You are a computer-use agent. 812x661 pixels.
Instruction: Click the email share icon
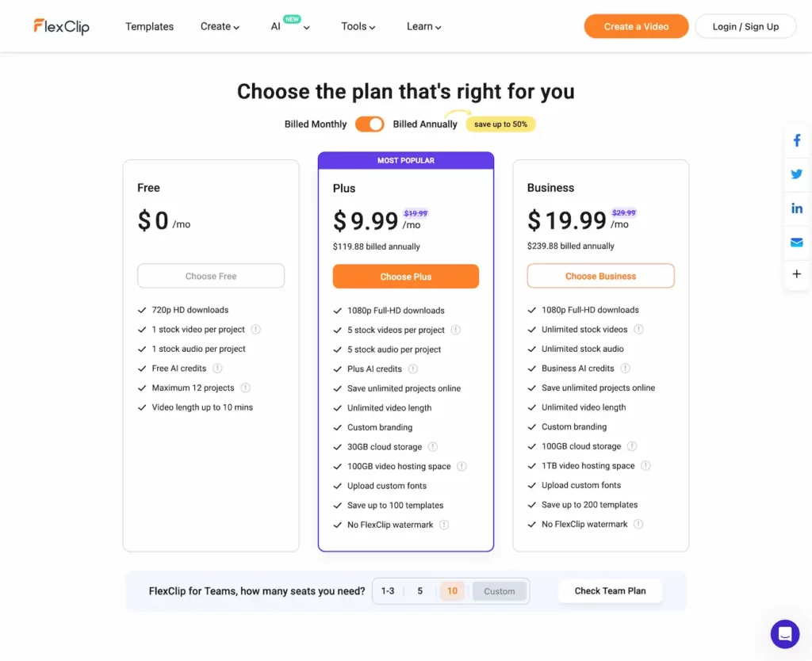tap(796, 242)
